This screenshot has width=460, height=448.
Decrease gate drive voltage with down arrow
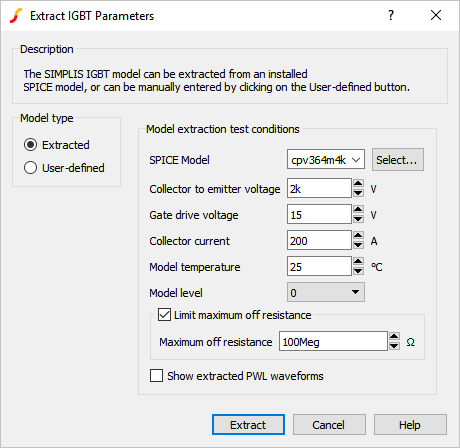coord(358,219)
